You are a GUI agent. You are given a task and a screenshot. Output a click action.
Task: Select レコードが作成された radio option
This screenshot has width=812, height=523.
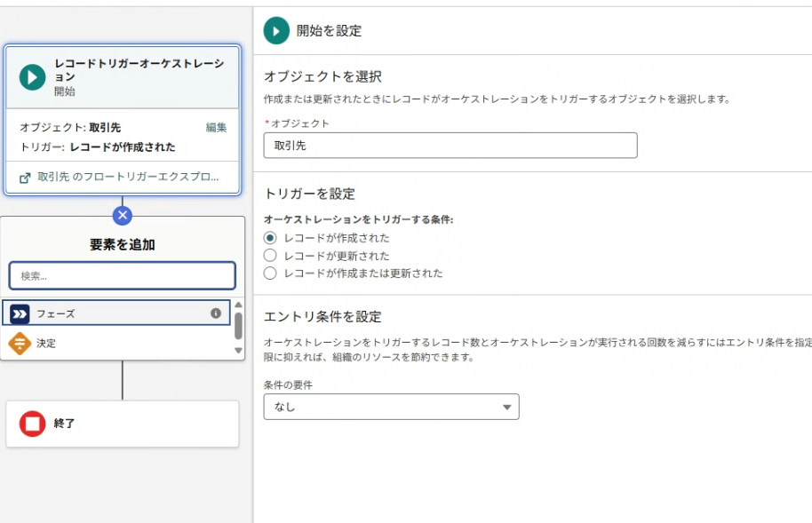pyautogui.click(x=271, y=238)
